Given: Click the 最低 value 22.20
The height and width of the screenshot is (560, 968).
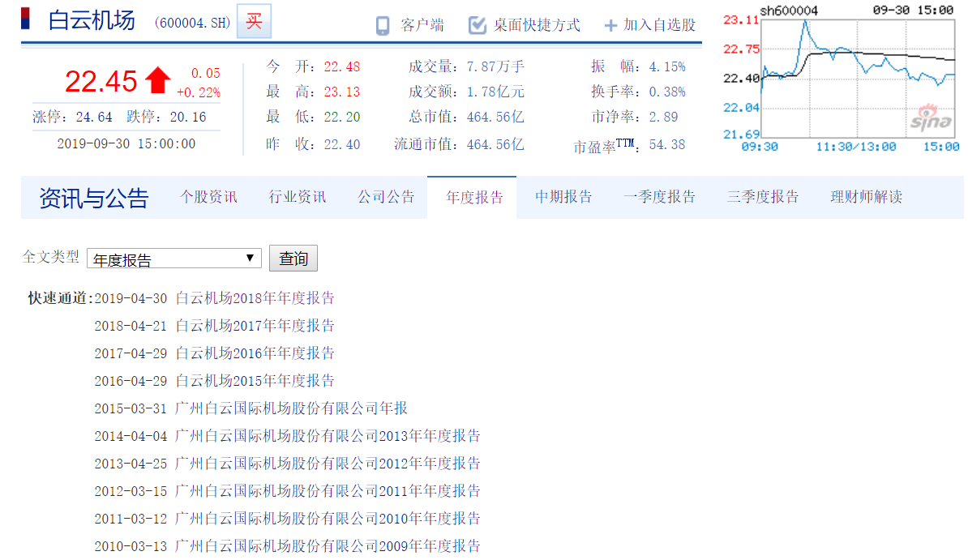Looking at the screenshot, I should click(341, 118).
